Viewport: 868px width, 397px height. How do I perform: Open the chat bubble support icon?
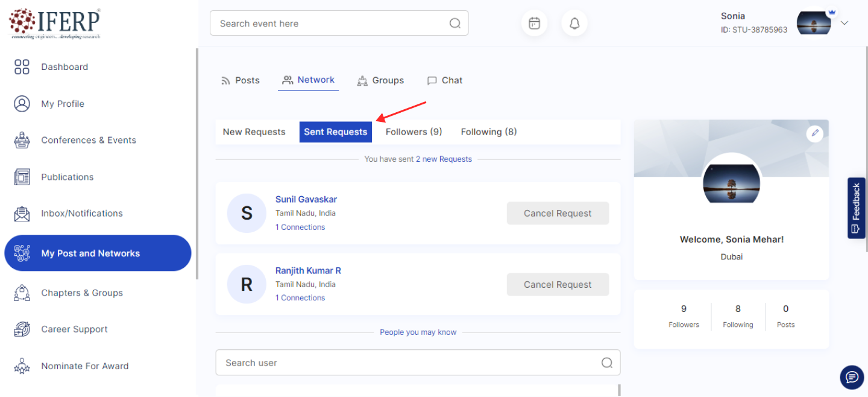click(851, 377)
